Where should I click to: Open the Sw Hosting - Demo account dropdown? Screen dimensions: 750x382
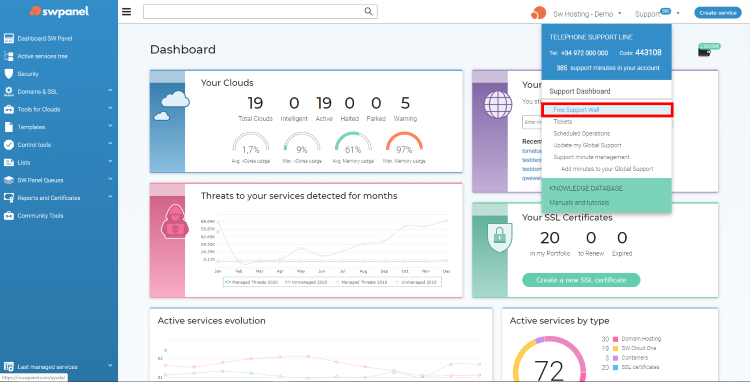pos(587,14)
